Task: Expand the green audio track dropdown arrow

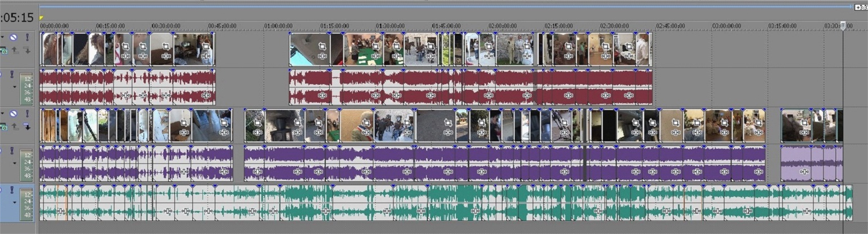Action: [15, 203]
